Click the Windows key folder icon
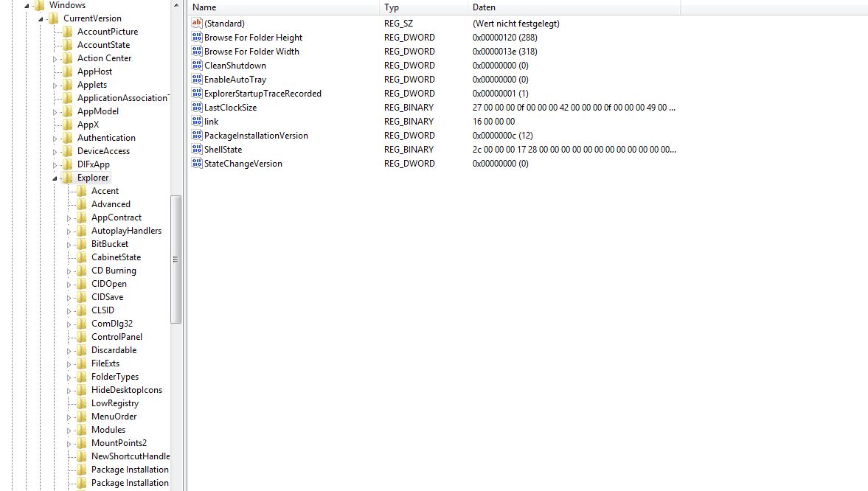 39,6
